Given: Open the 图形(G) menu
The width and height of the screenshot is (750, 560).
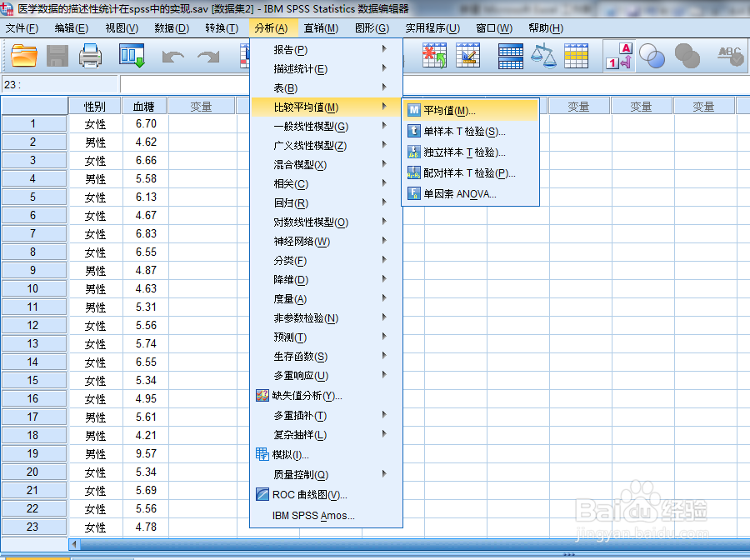Looking at the screenshot, I should pos(372,28).
